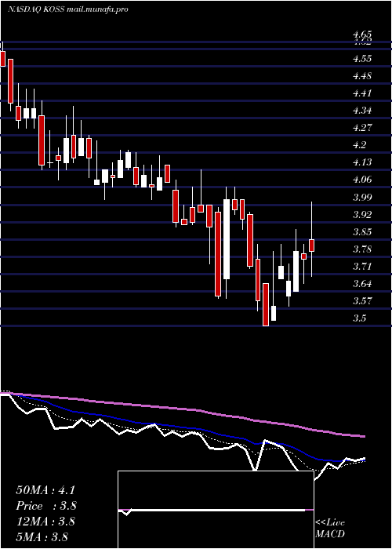Click the 3.85 price axis label
The image size is (392, 549).
point(362,232)
